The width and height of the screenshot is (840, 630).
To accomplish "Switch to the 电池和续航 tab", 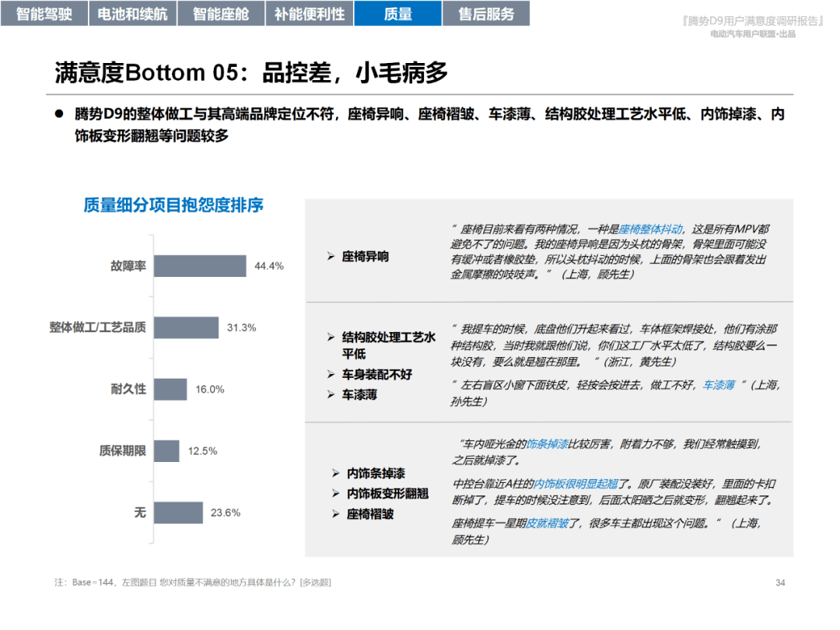I will tap(132, 13).
